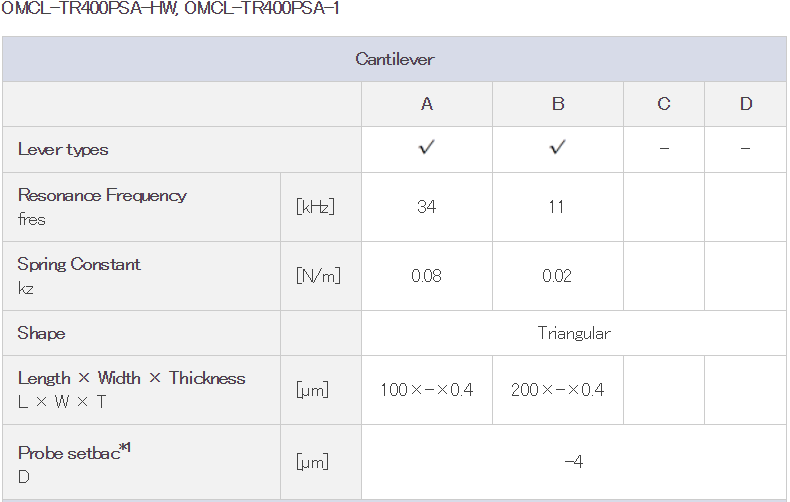The image size is (790, 502).
Task: Click the Probe setbac footnote marker *1
Action: coord(125,448)
